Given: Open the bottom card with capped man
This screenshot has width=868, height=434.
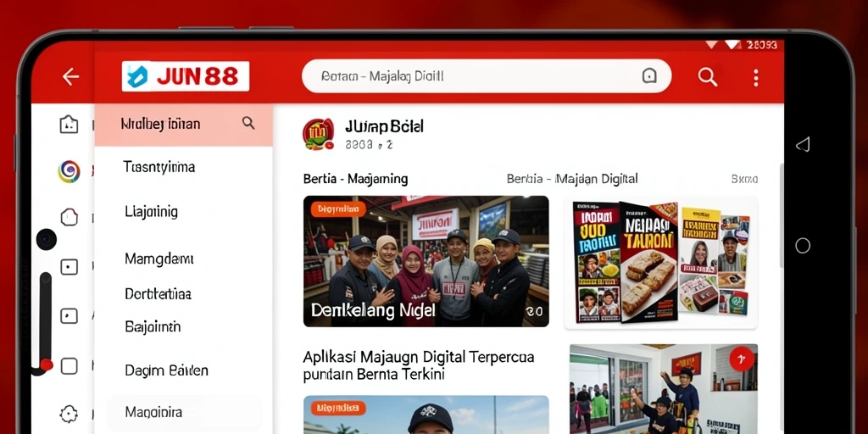Looking at the screenshot, I should pos(426,415).
